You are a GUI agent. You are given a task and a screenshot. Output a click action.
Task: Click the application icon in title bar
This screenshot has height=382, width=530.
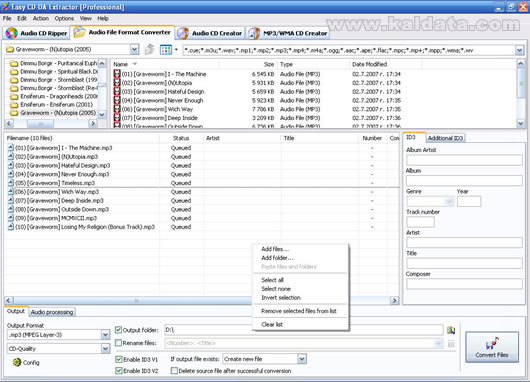tap(5, 6)
